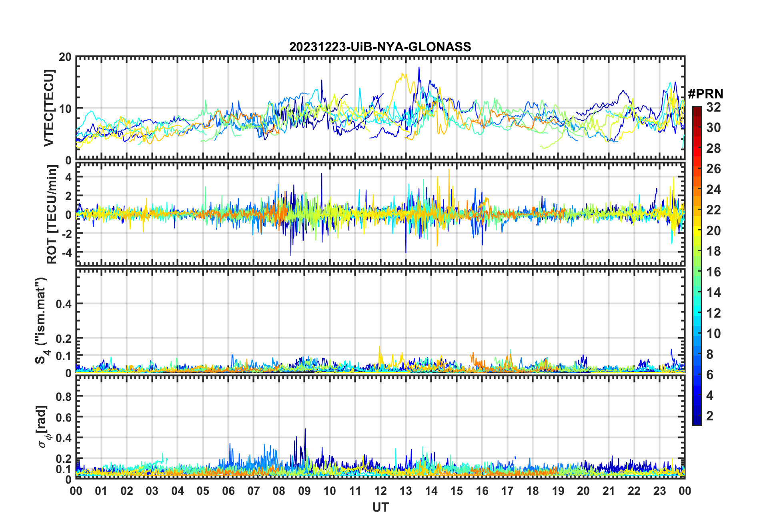This screenshot has width=761, height=532.
Task: Click x-axis tick label 23
Action: pos(659,491)
